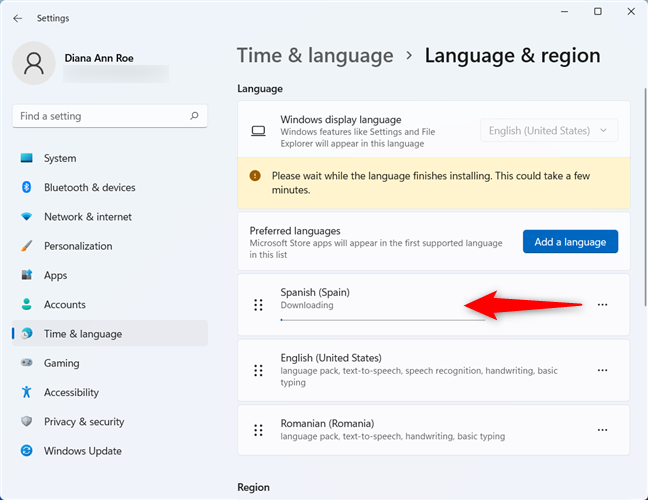Open Gaming category
This screenshot has width=648, height=500.
tap(110, 363)
